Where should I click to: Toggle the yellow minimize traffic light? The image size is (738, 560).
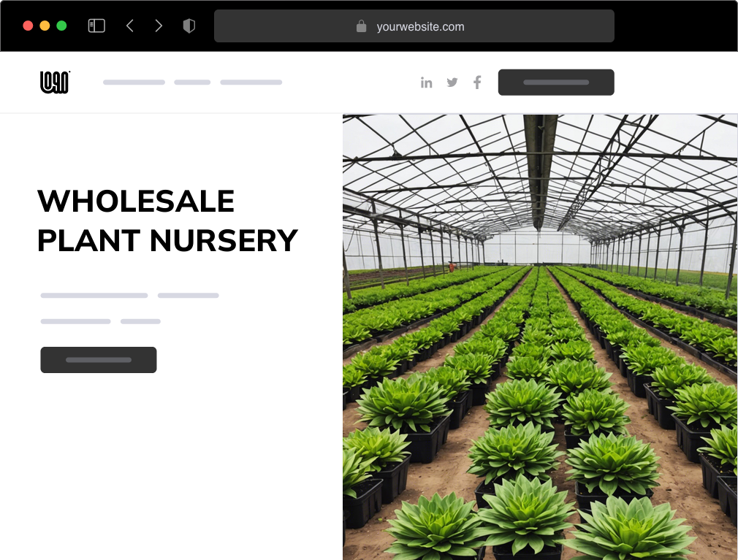45,24
